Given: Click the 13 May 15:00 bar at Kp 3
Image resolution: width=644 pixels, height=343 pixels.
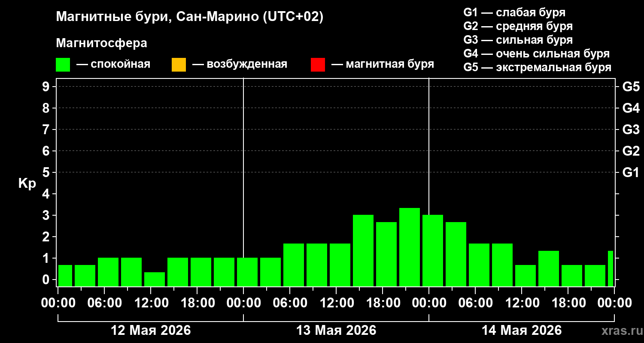Looking at the screenshot, I should coord(363,250).
